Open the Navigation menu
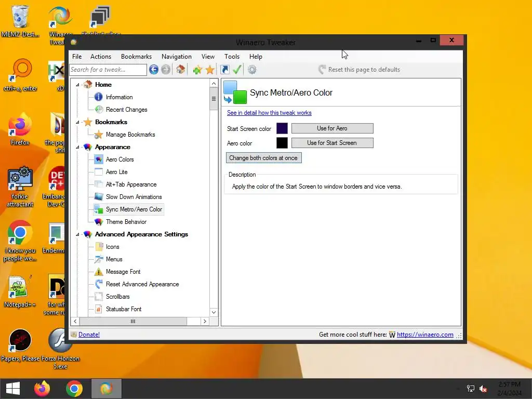The width and height of the screenshot is (532, 399). coord(177,57)
